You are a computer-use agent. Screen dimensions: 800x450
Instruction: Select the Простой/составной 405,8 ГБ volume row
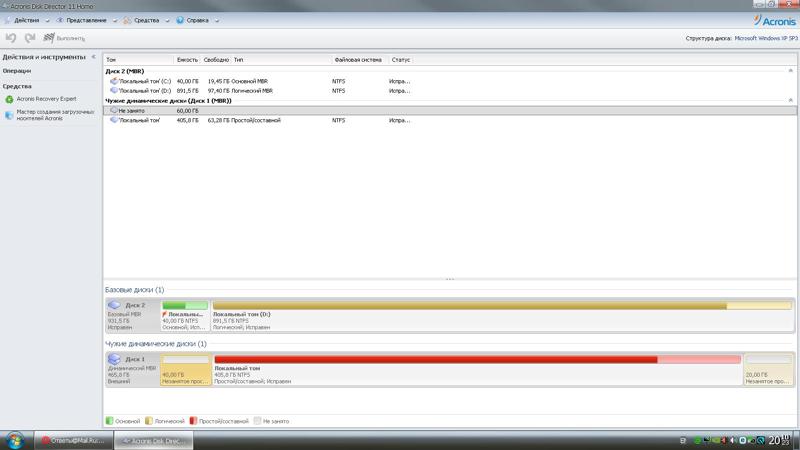click(x=449, y=120)
